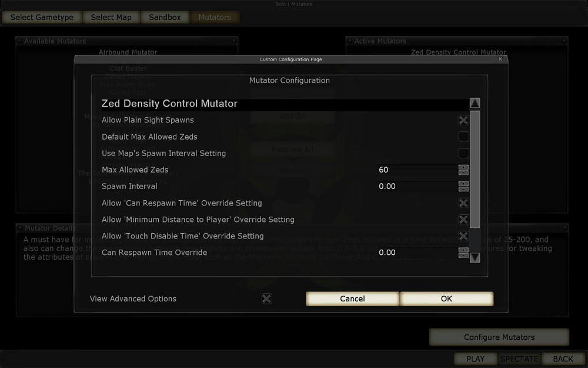This screenshot has height=368, width=588.
Task: Decrease Max Allowed Zeds with minus button
Action: coord(463,173)
